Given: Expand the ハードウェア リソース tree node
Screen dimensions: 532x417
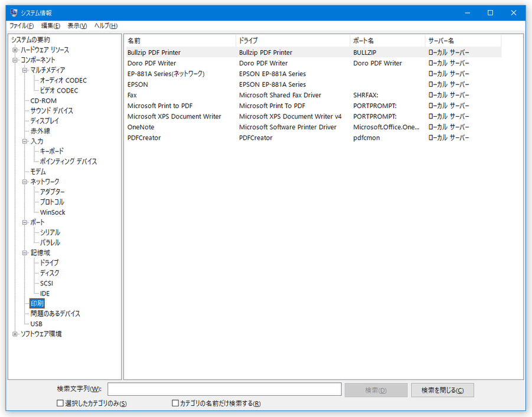Looking at the screenshot, I should [x=15, y=50].
